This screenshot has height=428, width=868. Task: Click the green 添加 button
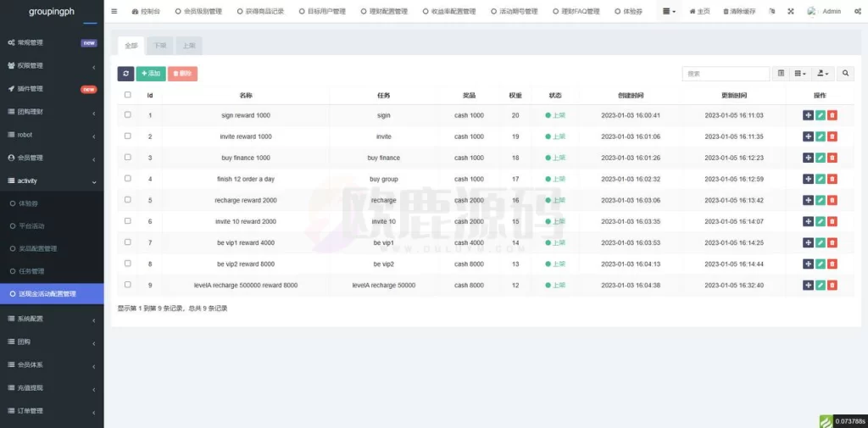[x=151, y=74]
